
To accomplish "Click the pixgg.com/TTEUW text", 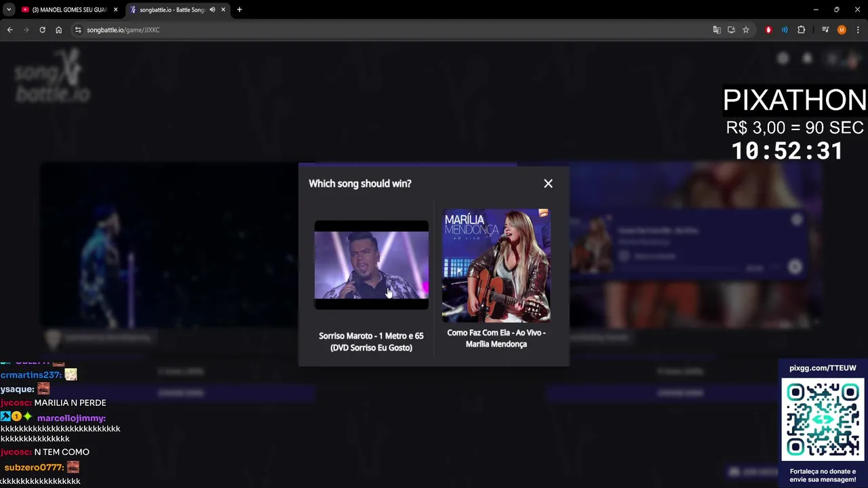I will click(x=823, y=368).
